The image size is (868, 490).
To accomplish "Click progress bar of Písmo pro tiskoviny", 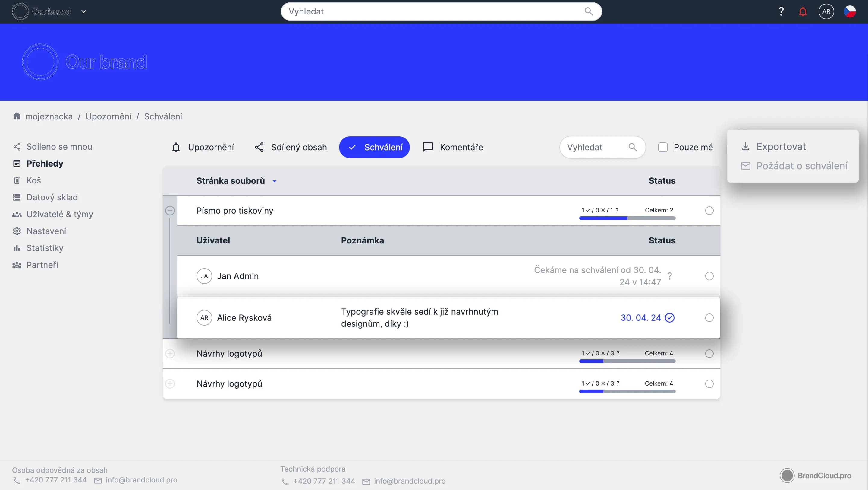I will coord(627,218).
